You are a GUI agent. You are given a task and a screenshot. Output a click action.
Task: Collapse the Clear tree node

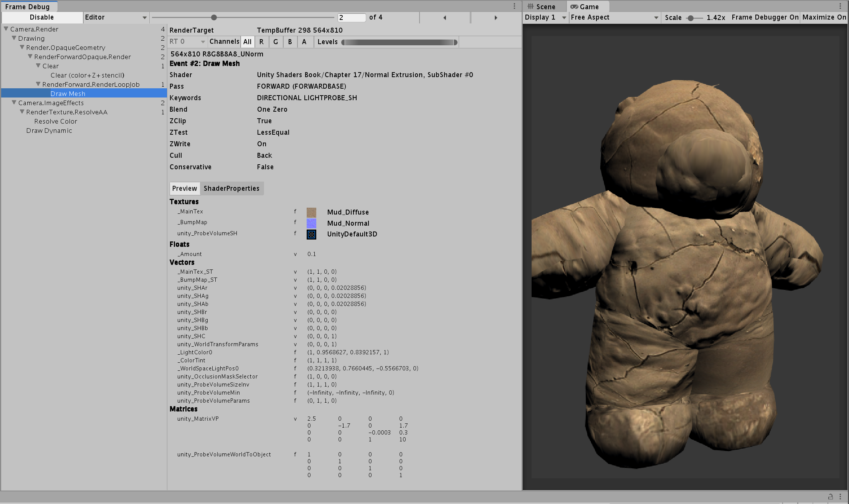point(38,66)
